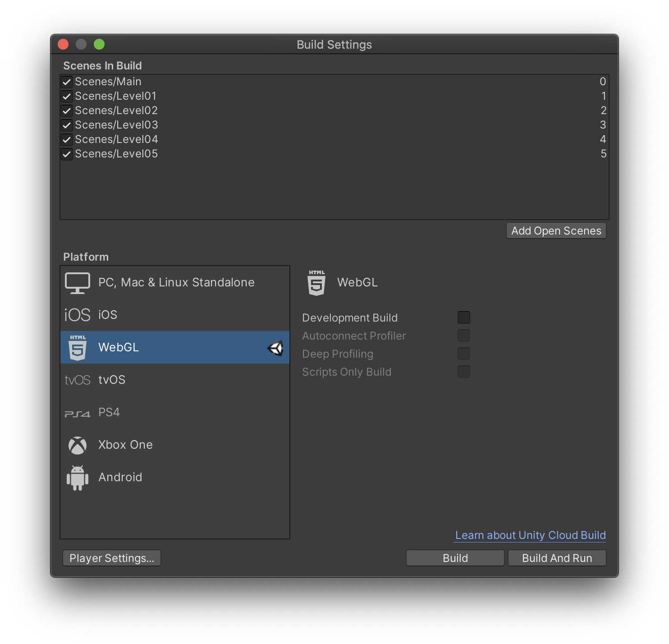Select the Scenes/Main scene name

108,82
